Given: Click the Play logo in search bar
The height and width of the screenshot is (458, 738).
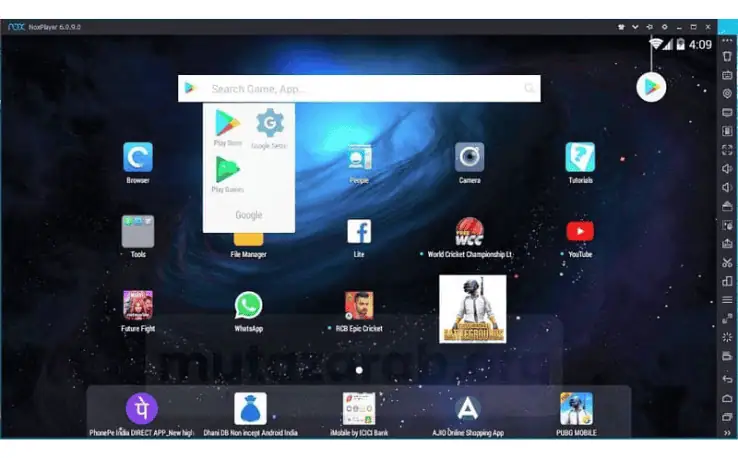Looking at the screenshot, I should click(190, 88).
